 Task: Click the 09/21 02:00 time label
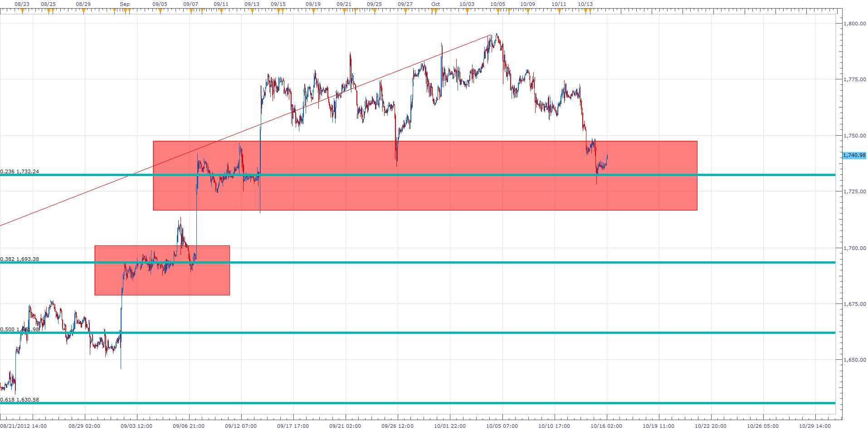[x=346, y=426]
